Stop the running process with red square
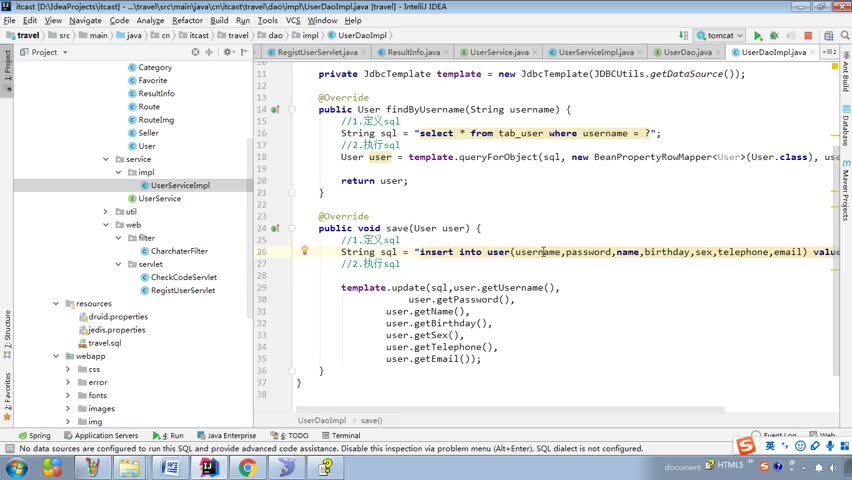The width and height of the screenshot is (852, 480). point(808,35)
